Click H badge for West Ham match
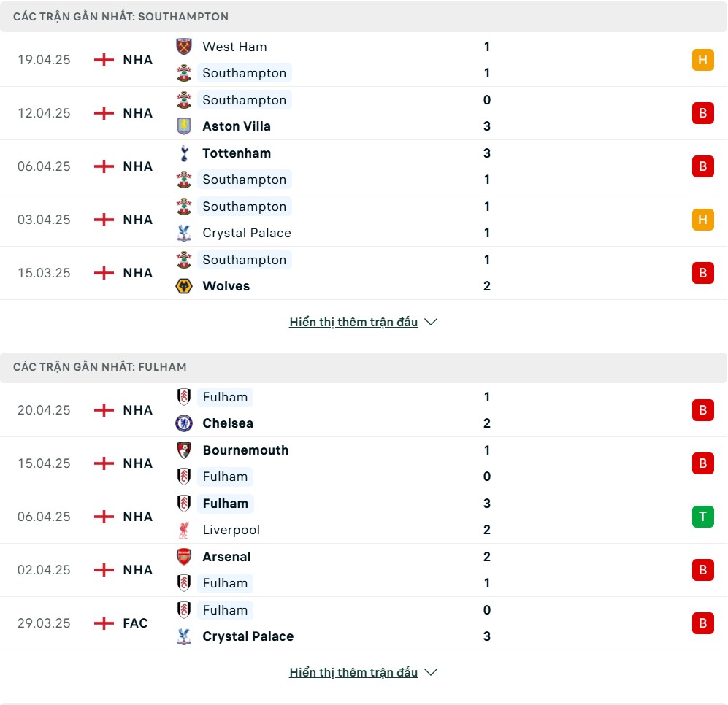 tap(703, 60)
